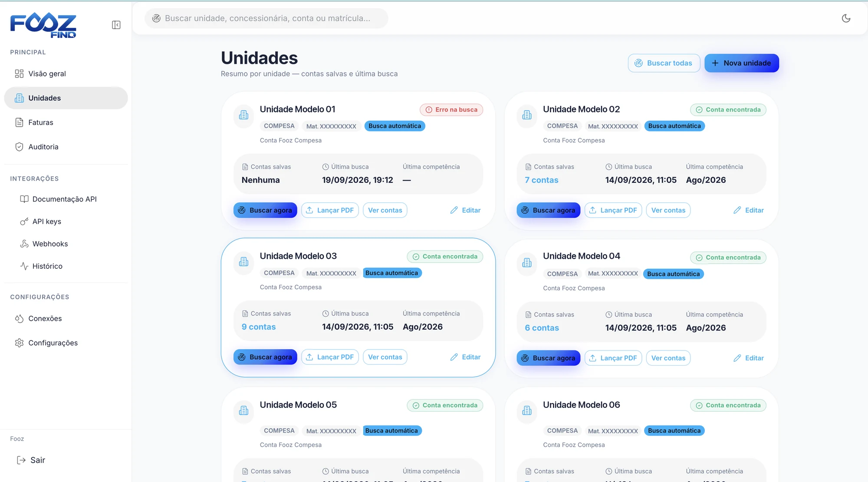This screenshot has height=482, width=868.
Task: Click Buscar agora for Unidade Modelo 02
Action: (x=549, y=210)
